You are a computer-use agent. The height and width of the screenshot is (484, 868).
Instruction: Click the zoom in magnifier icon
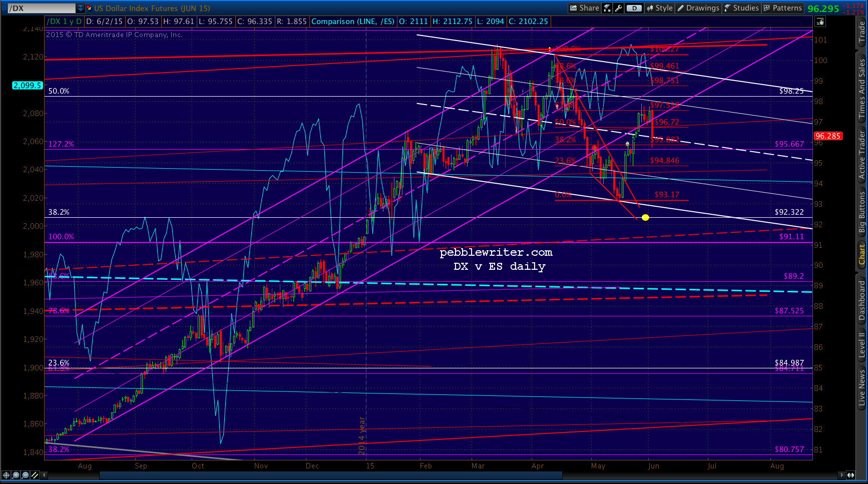(16, 475)
